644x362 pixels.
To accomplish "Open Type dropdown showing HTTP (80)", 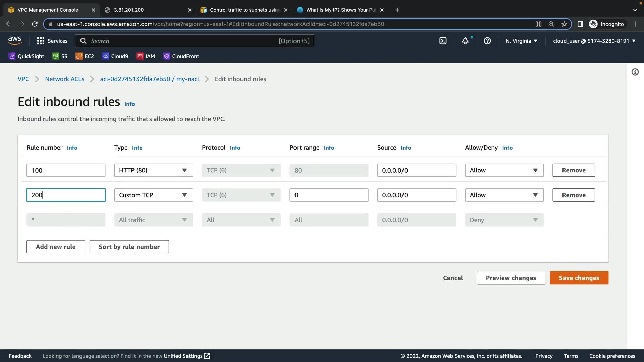I will point(153,170).
